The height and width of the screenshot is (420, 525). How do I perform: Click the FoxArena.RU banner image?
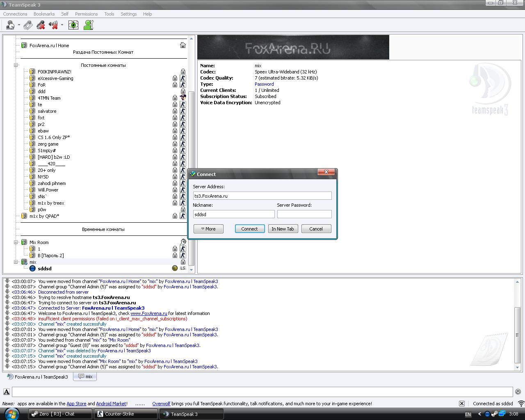coord(293,47)
